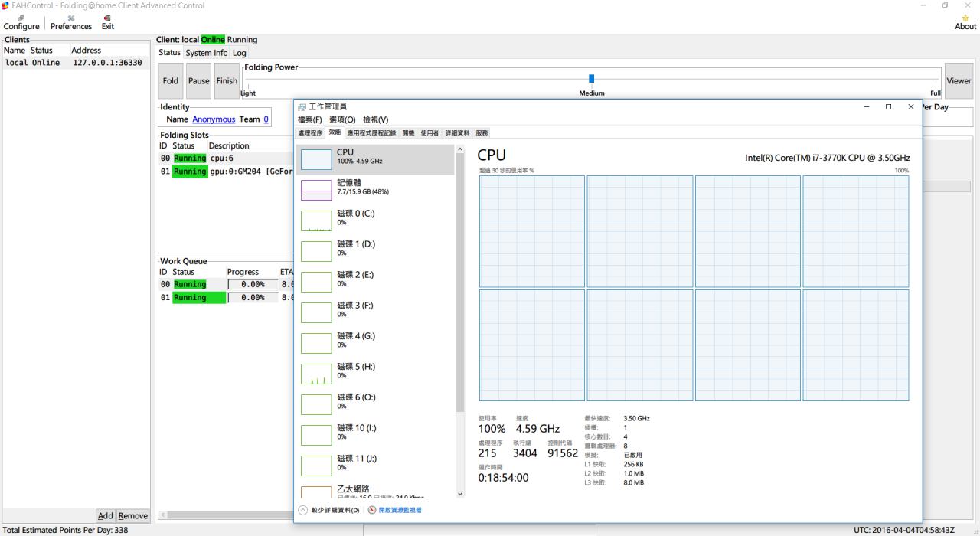Switch to 詳細資料 tab

pos(457,133)
